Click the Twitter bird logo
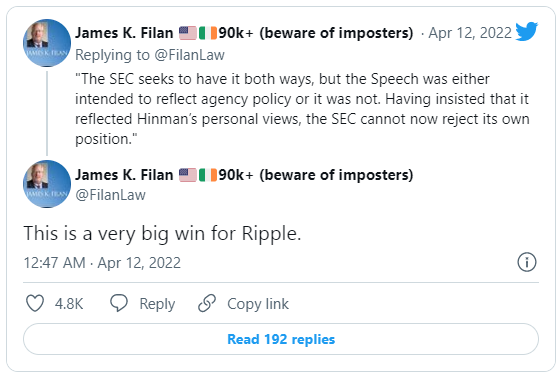The width and height of the screenshot is (560, 378). click(x=527, y=31)
